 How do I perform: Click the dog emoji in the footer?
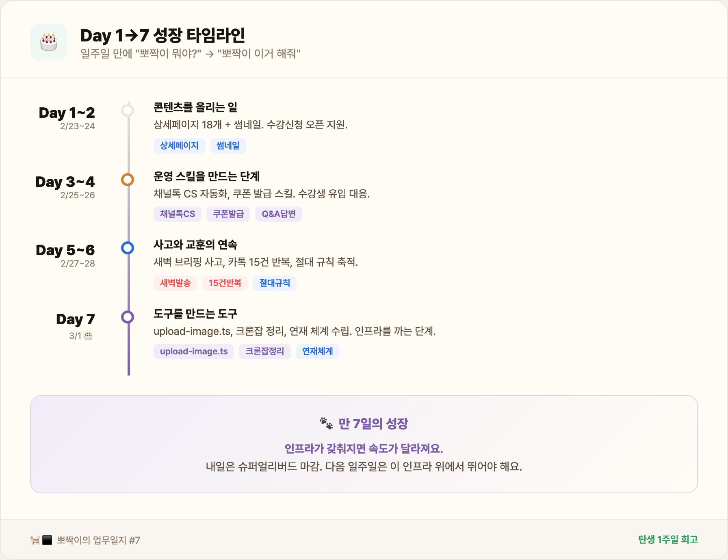point(35,540)
